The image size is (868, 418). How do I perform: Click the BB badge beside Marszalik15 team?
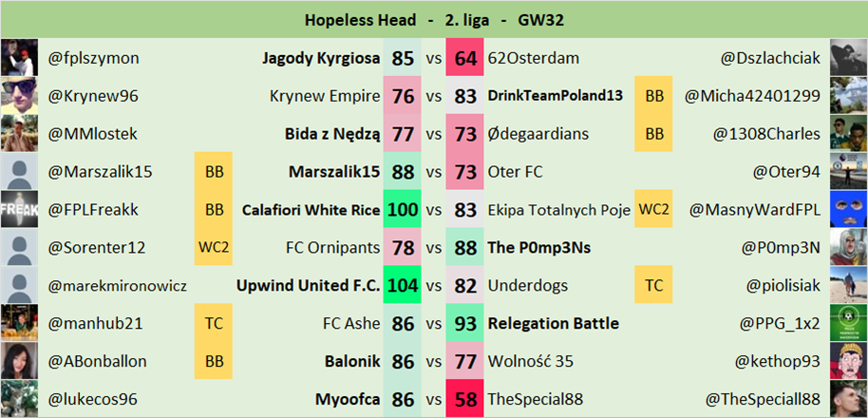point(214,172)
